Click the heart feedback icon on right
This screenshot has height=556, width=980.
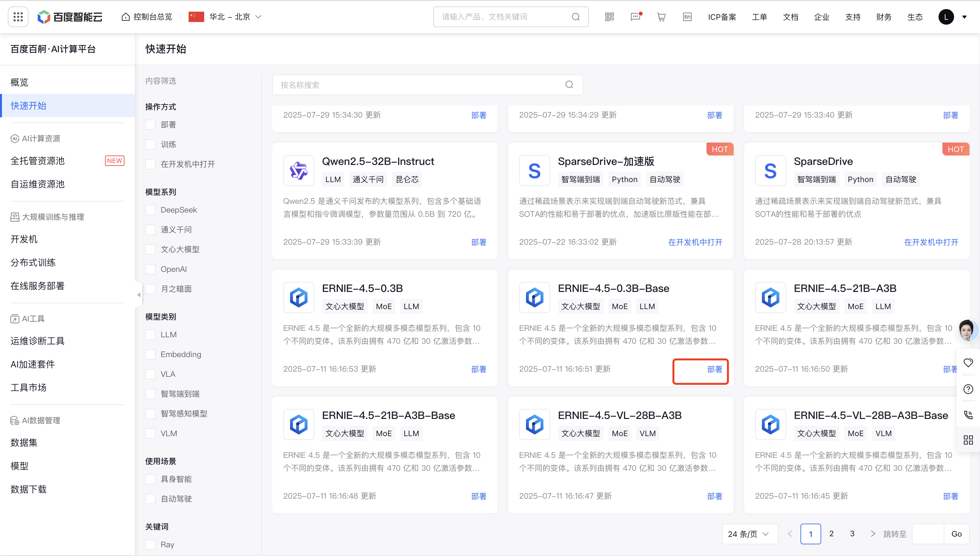point(968,362)
